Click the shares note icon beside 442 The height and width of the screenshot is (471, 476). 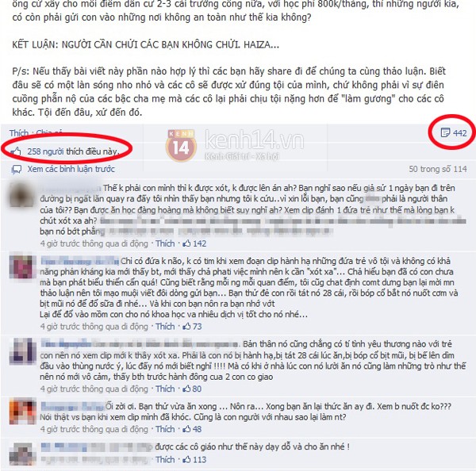click(445, 132)
